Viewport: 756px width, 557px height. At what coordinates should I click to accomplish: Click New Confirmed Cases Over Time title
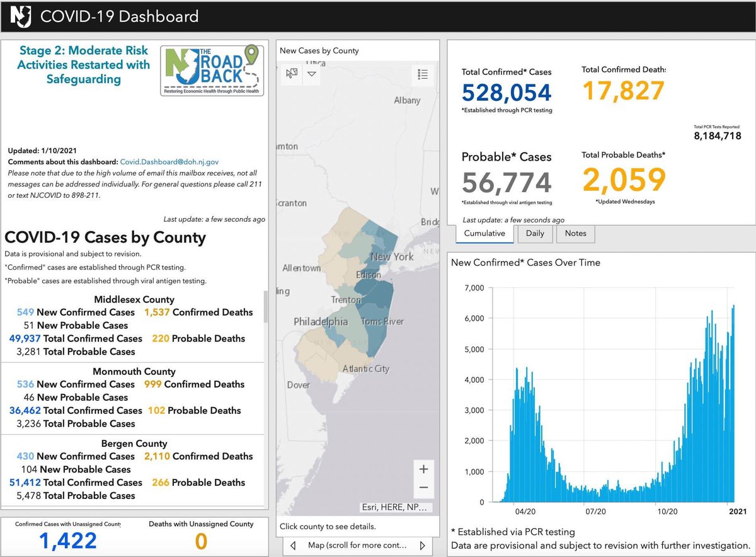[526, 262]
